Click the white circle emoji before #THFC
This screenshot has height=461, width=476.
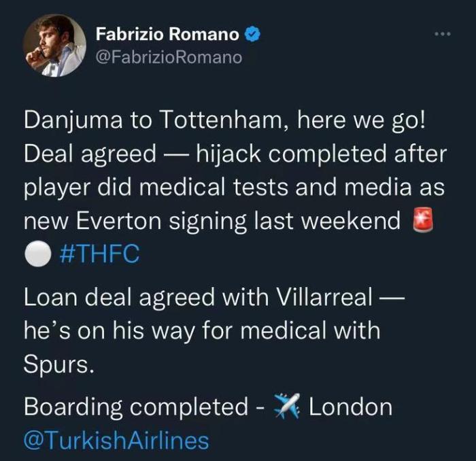35,255
